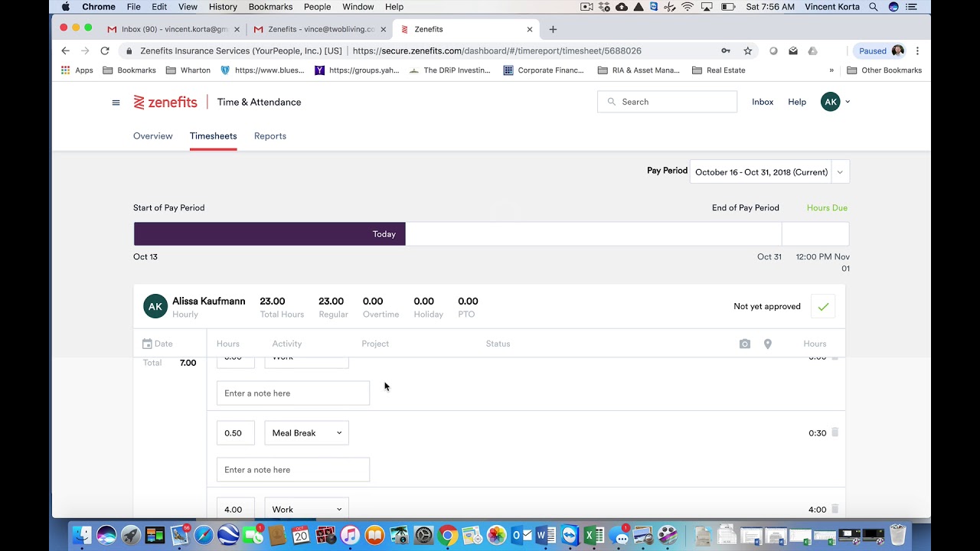This screenshot has width=980, height=551.
Task: Click the camera icon in timesheet header
Action: point(745,344)
